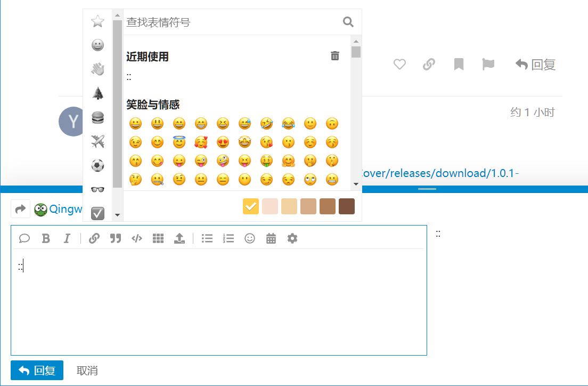588x386 pixels.
Task: Bookmark the post with the bookmark icon
Action: pyautogui.click(x=459, y=65)
